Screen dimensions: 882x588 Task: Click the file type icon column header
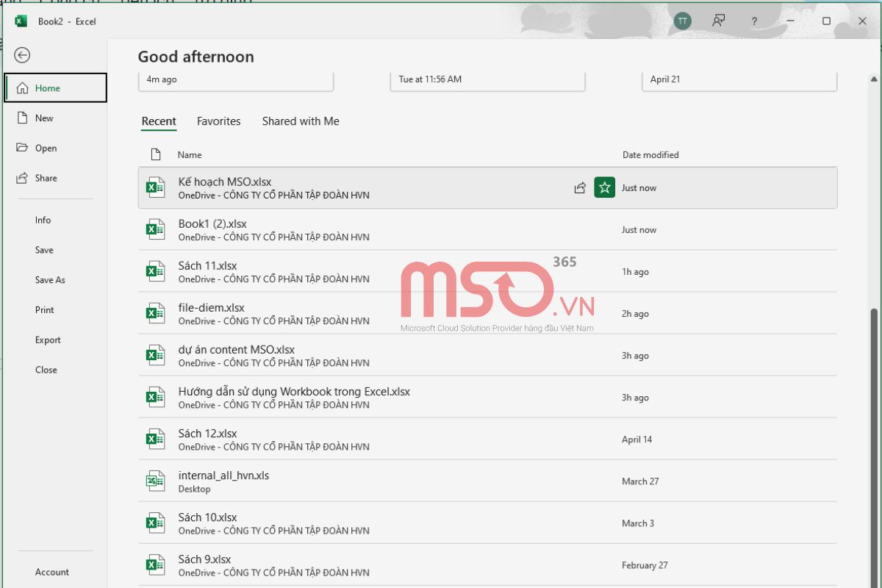pos(155,155)
